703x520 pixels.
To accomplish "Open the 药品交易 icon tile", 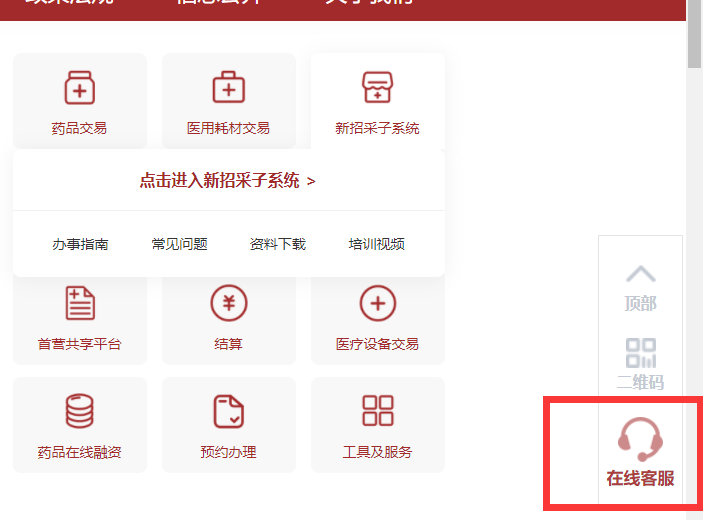I will tap(79, 89).
